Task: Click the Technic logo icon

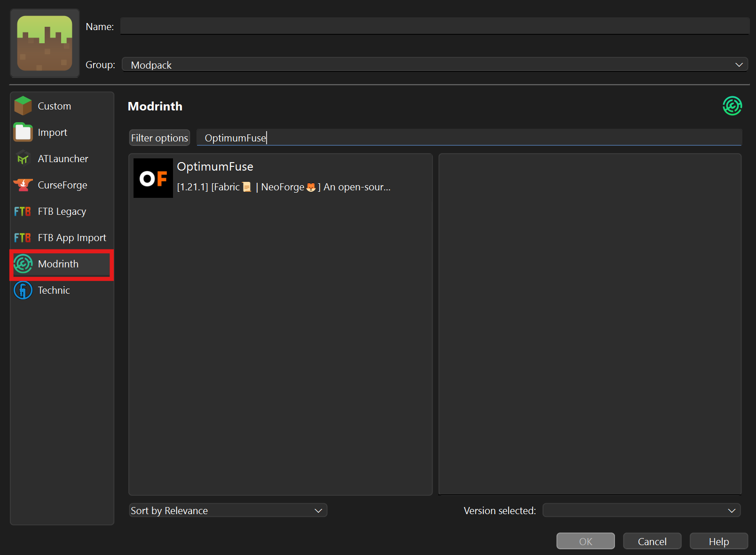Action: (x=23, y=290)
